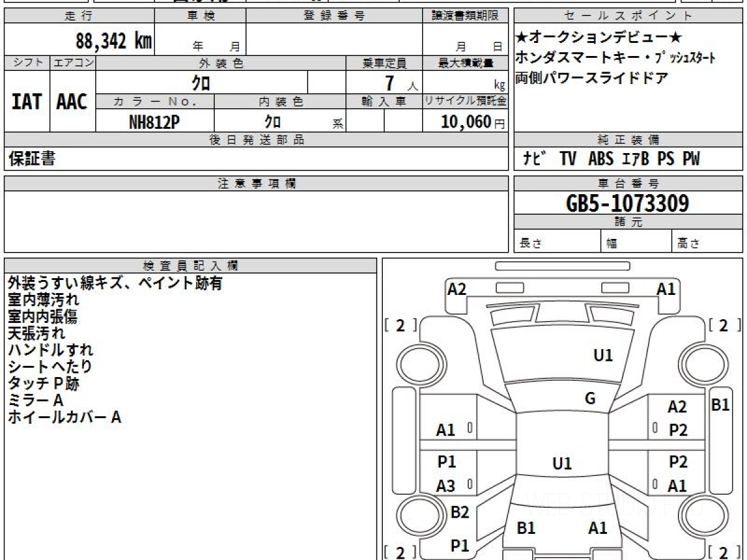Screen dimensions: 747x560
Task: Click the リサイクル預託金 header
Action: [x=465, y=101]
